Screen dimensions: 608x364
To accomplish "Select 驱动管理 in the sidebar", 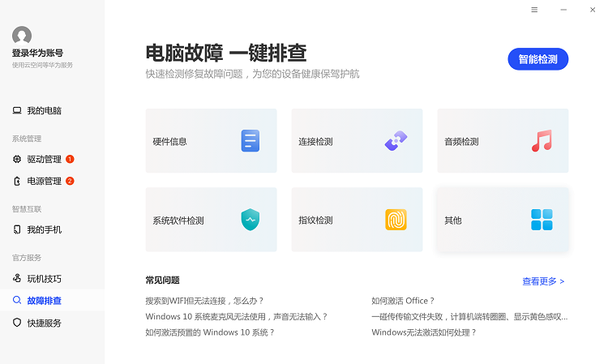I will (x=44, y=159).
